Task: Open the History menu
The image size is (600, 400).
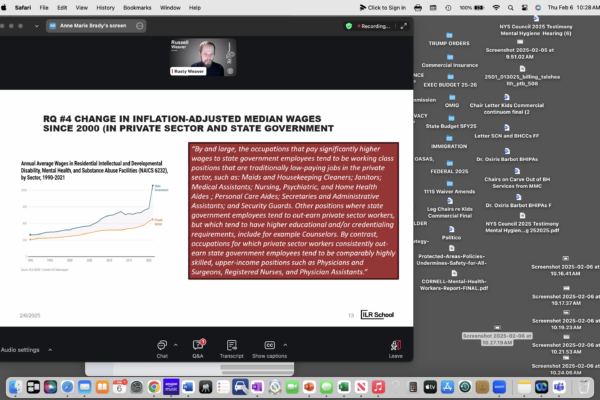Action: click(x=105, y=6)
